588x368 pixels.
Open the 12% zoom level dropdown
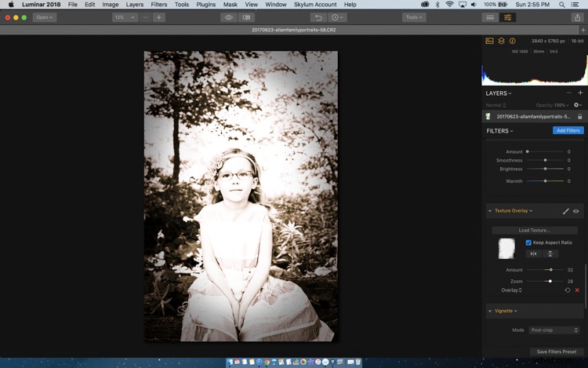pyautogui.click(x=125, y=17)
